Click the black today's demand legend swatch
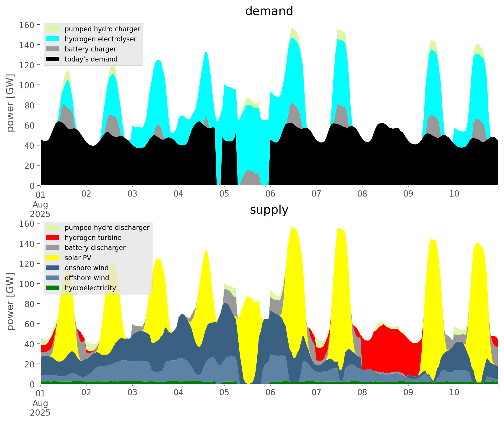Image resolution: width=504 pixels, height=423 pixels. pos(53,59)
